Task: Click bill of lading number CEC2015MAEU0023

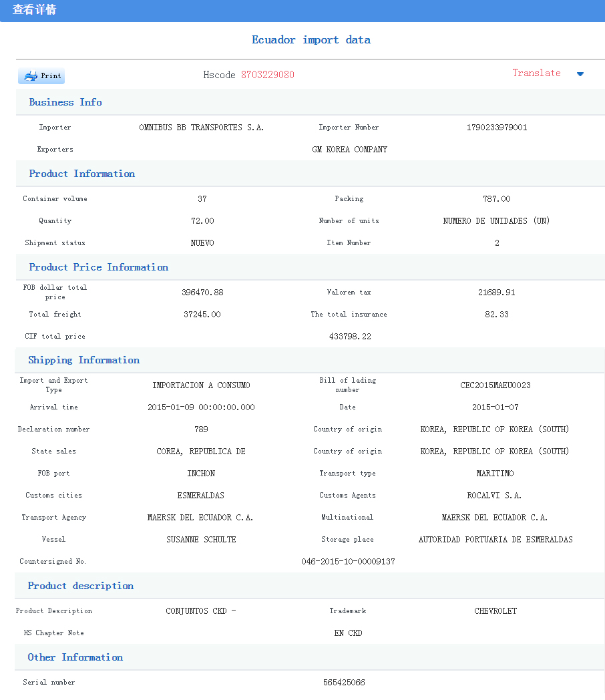Action: [495, 385]
